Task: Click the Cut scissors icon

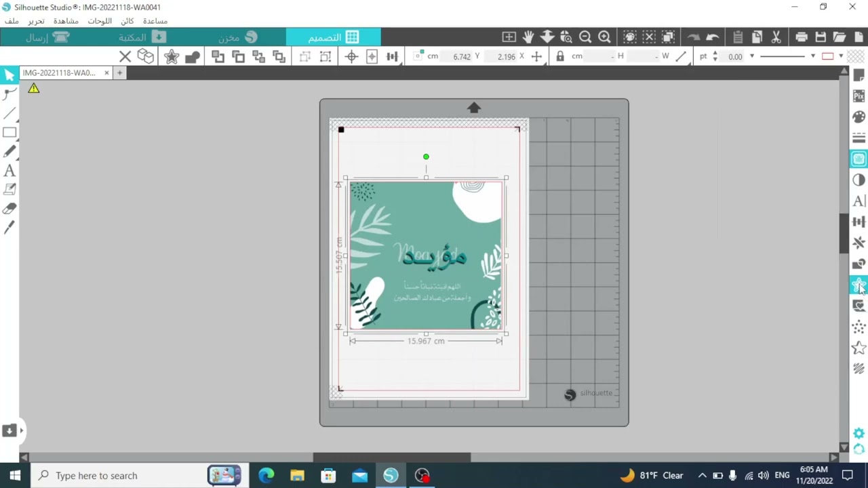Action: [776, 37]
